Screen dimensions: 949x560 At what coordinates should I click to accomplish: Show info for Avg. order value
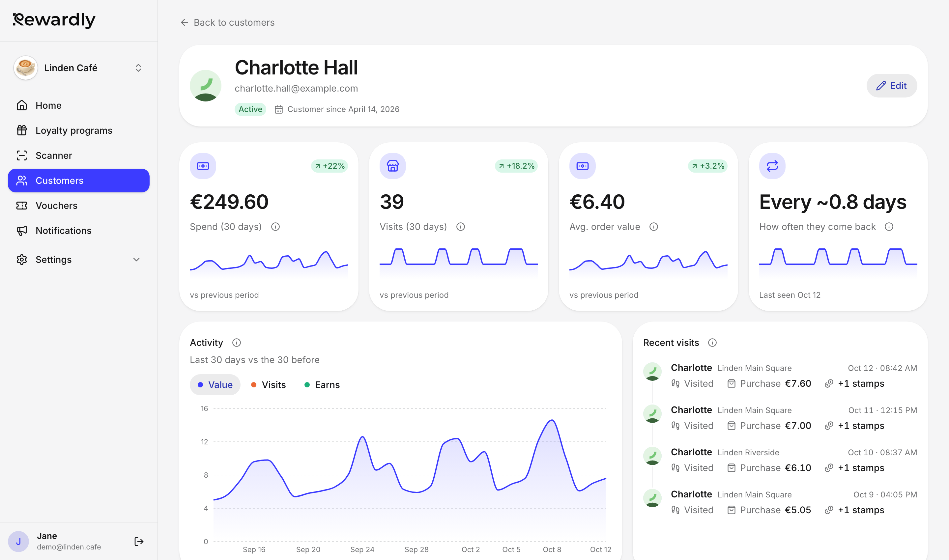(x=654, y=227)
